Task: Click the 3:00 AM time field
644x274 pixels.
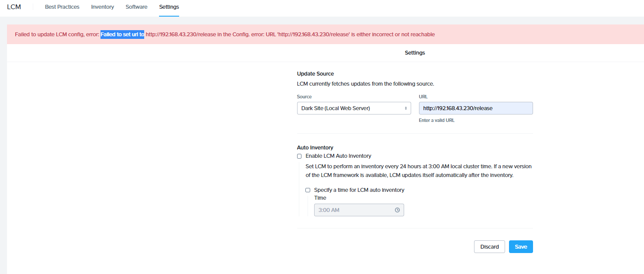Action: [x=359, y=210]
